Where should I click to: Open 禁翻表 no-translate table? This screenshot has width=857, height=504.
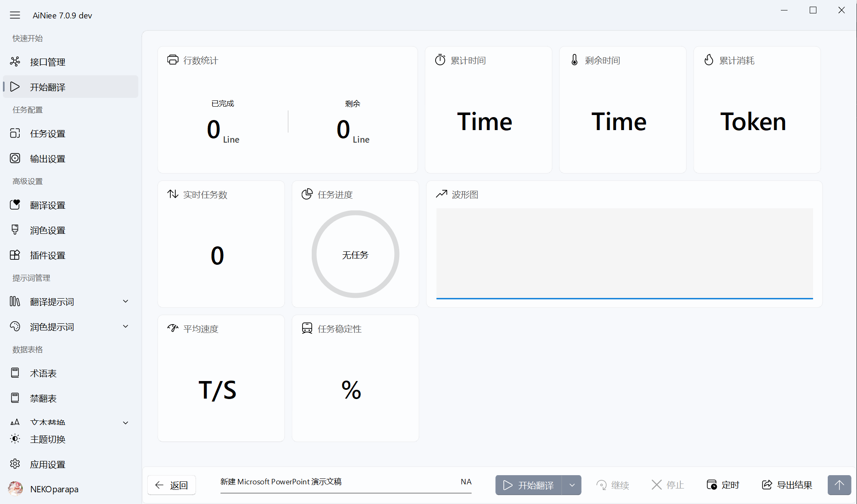tap(43, 398)
